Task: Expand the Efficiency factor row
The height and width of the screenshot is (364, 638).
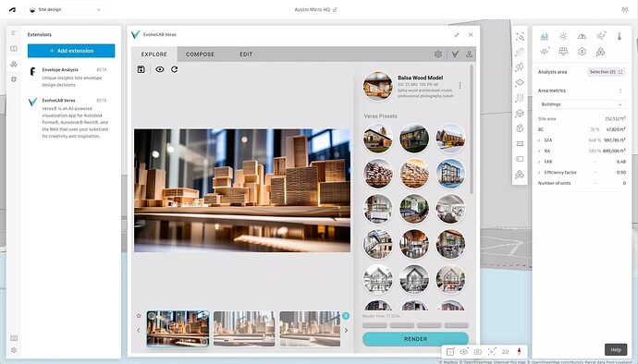Action: [540, 173]
